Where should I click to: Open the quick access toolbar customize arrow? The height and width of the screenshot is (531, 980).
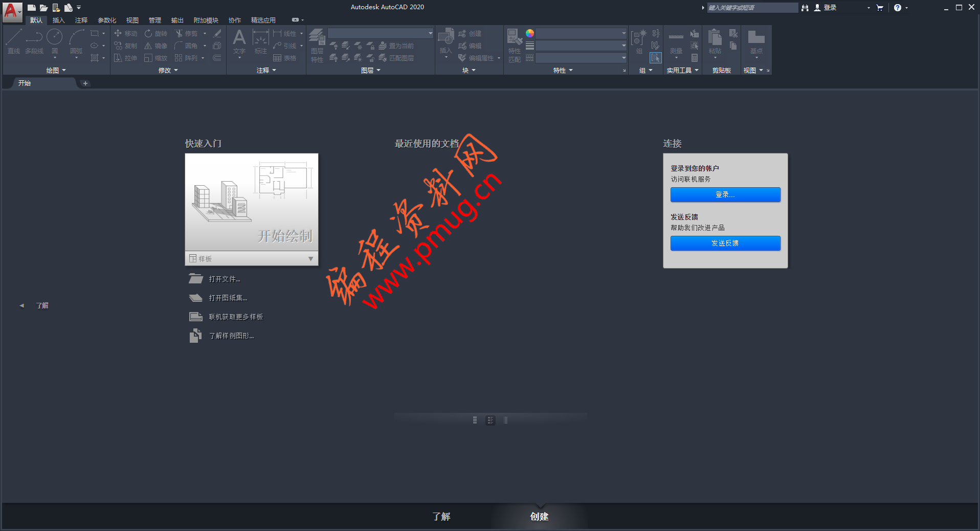click(79, 8)
